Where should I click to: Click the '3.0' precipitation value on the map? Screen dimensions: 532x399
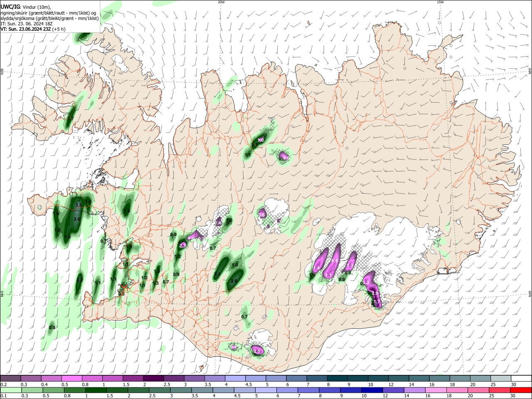pyautogui.click(x=77, y=219)
